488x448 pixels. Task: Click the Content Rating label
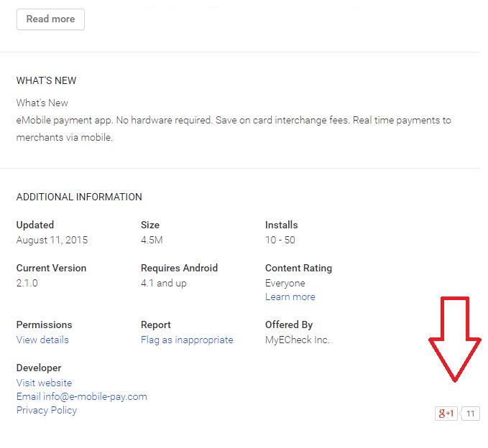tap(298, 268)
